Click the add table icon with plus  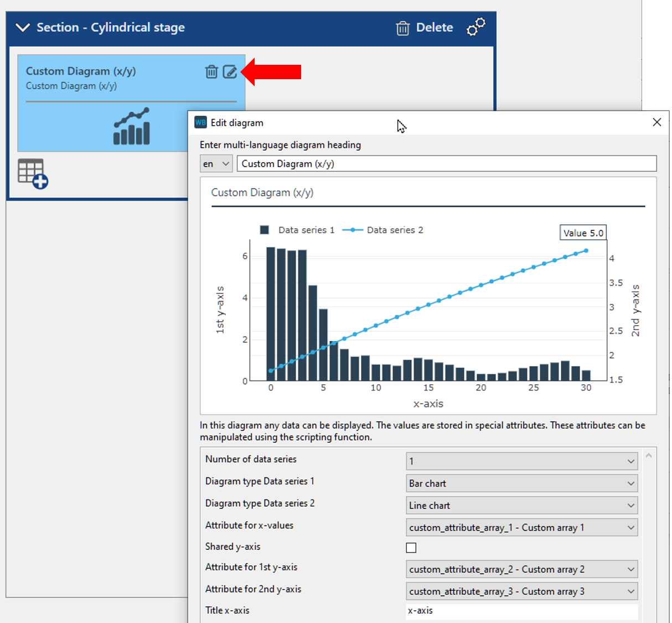click(33, 173)
